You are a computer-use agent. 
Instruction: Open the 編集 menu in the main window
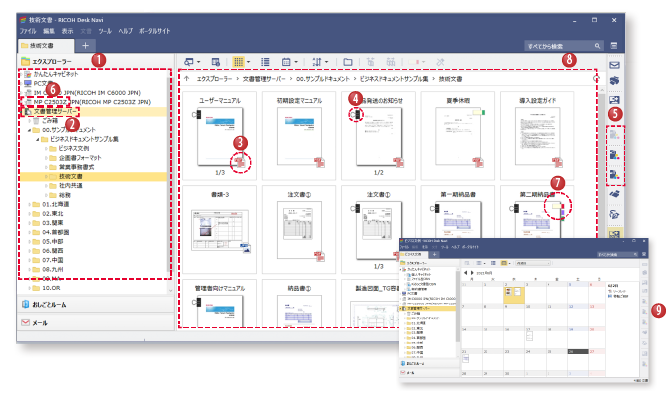49,31
